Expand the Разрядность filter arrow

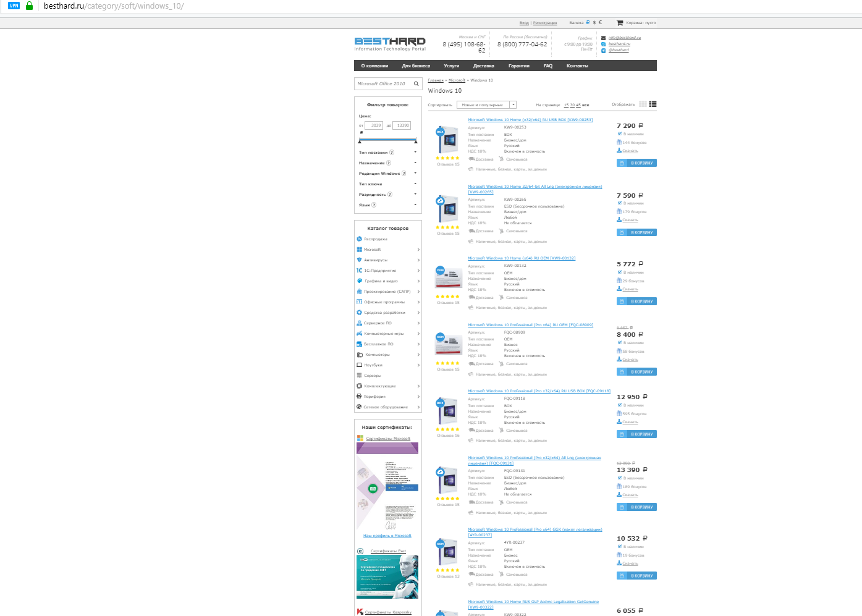(415, 195)
